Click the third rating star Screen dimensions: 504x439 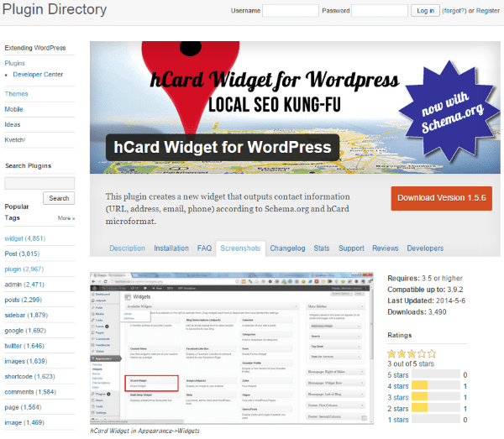pos(412,354)
